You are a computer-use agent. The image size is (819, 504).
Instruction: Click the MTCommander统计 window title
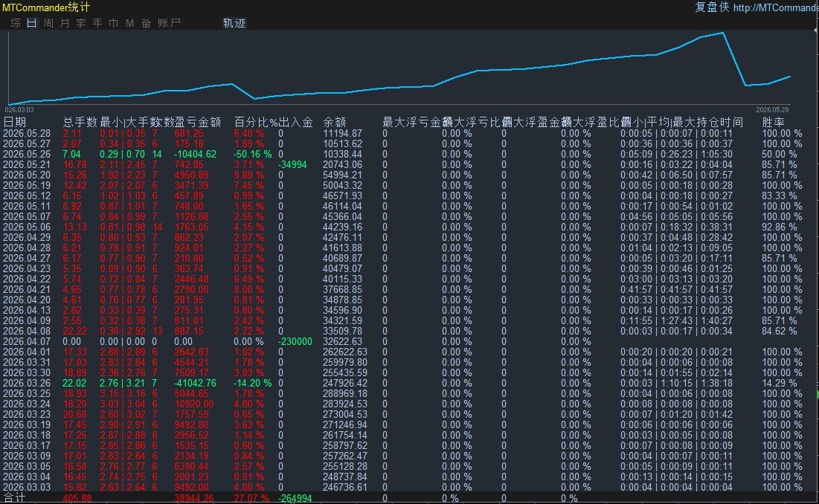[x=46, y=7]
